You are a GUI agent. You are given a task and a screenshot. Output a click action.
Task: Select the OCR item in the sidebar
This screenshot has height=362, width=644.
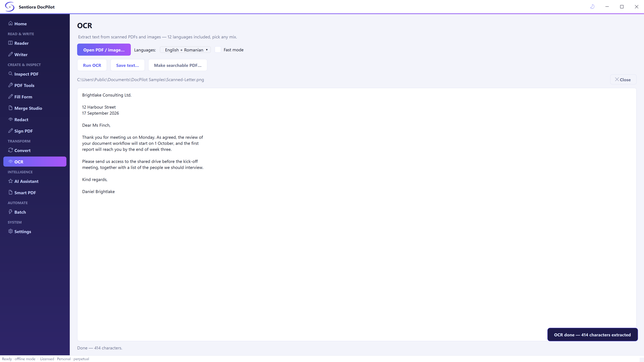tap(35, 162)
